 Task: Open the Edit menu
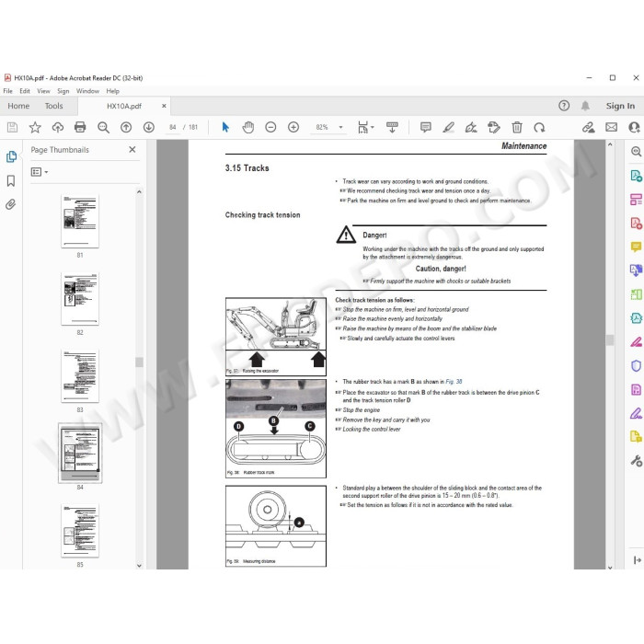coord(25,91)
